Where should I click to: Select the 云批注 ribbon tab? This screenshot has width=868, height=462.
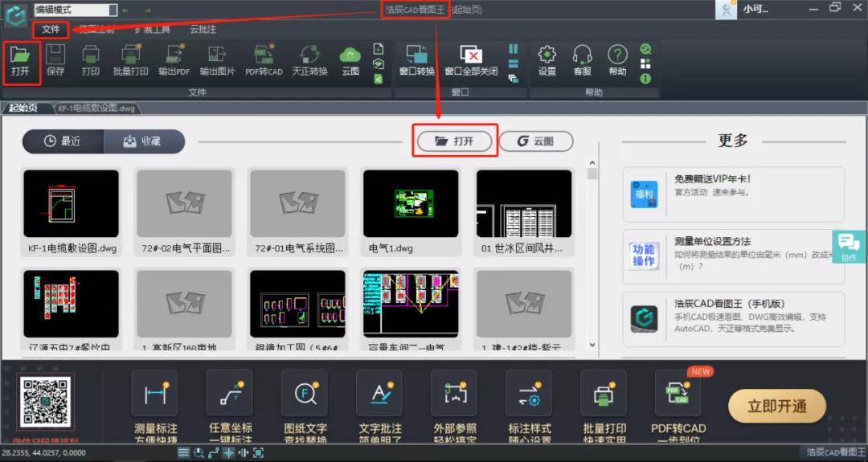pos(203,29)
